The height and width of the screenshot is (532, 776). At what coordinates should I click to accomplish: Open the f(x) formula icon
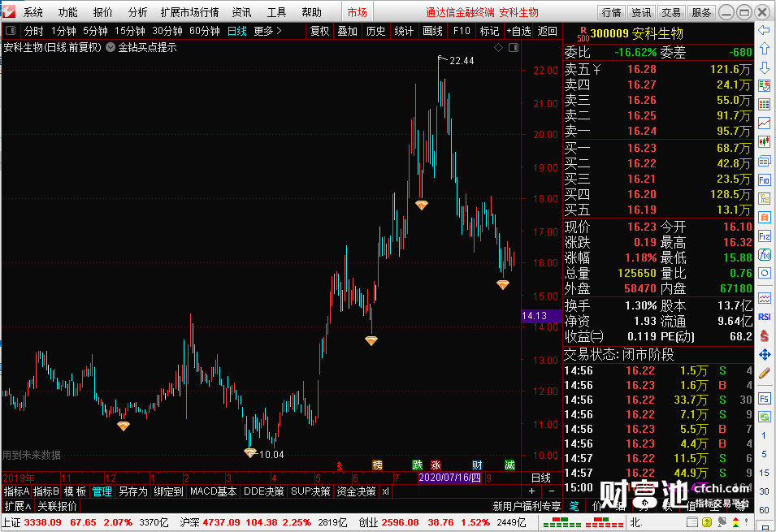click(764, 255)
